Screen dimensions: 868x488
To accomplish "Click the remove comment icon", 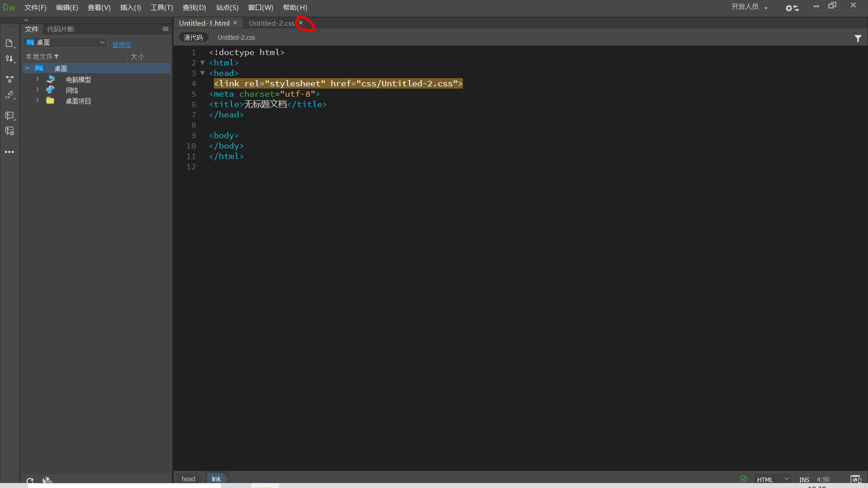I will (9, 131).
